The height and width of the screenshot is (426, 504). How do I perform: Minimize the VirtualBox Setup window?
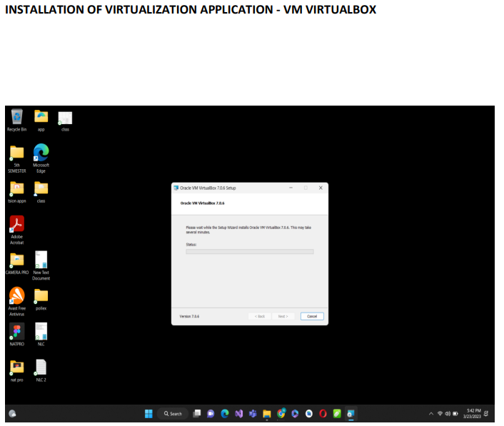tap(291, 188)
